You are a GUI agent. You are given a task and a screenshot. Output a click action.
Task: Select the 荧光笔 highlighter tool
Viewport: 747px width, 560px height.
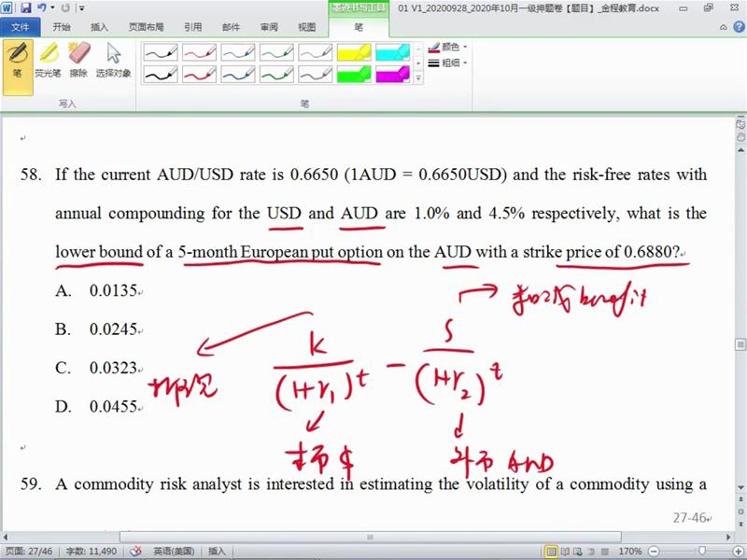(x=49, y=60)
